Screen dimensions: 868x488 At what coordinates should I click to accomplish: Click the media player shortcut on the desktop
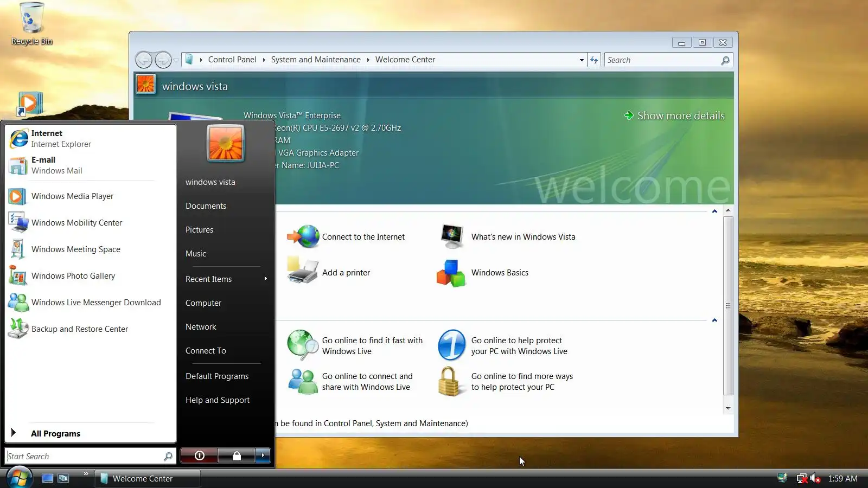29,104
